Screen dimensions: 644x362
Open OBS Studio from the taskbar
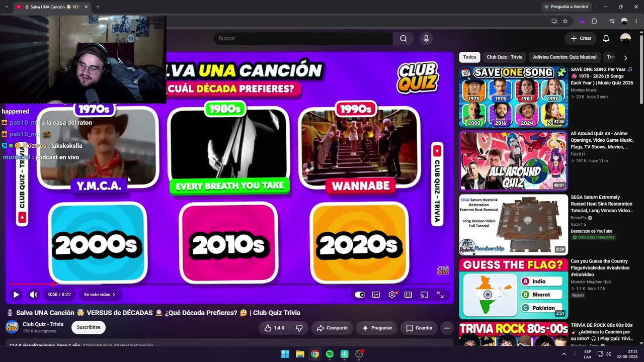pos(359,354)
